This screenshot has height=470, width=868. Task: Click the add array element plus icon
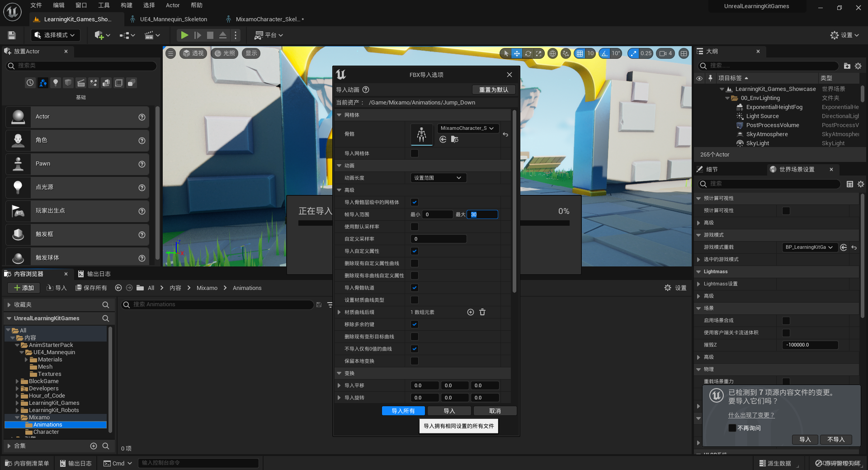[471, 312]
